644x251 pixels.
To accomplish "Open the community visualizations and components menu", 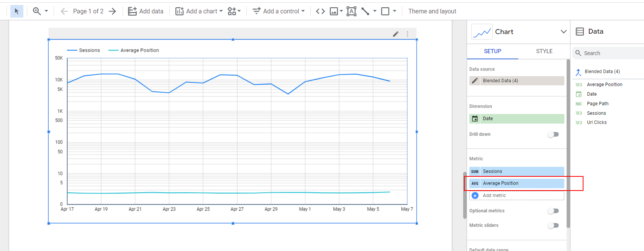I will [234, 11].
